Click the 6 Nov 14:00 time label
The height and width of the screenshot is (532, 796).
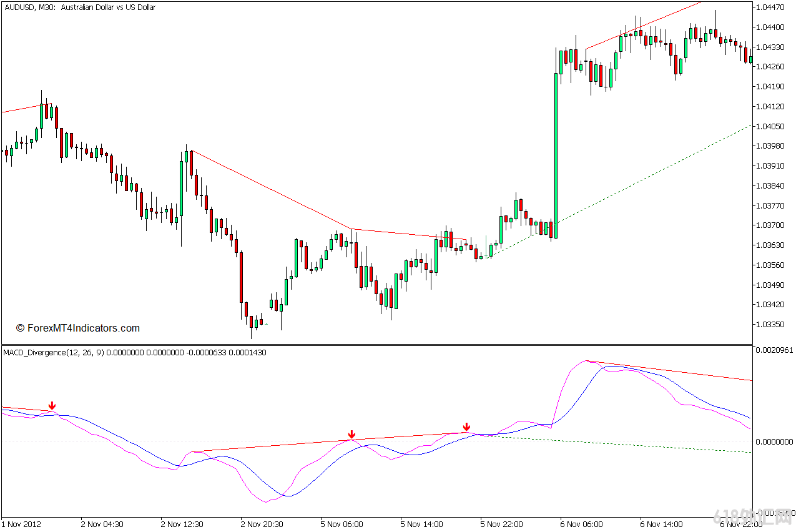pos(662,525)
